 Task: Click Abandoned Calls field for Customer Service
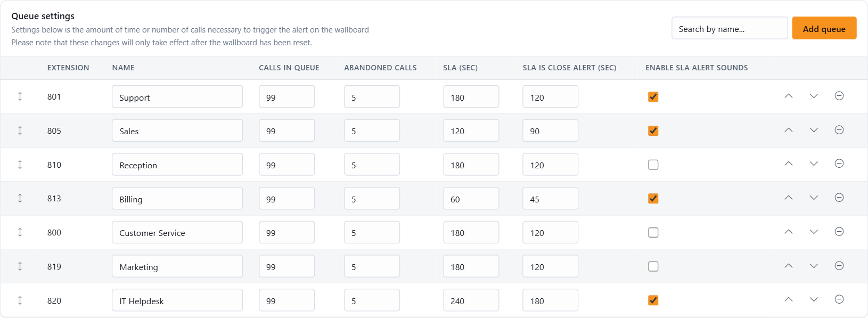372,232
